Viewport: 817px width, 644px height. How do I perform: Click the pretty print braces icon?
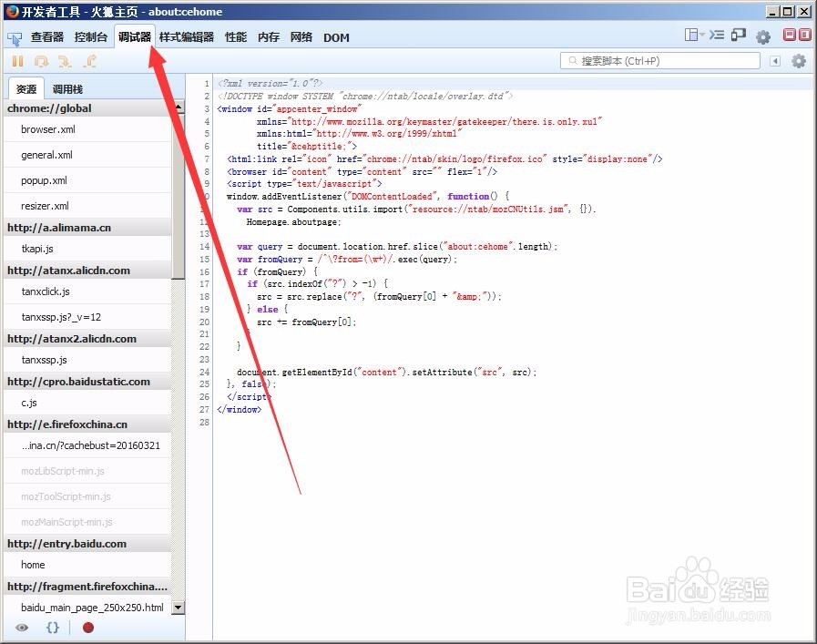pyautogui.click(x=50, y=628)
